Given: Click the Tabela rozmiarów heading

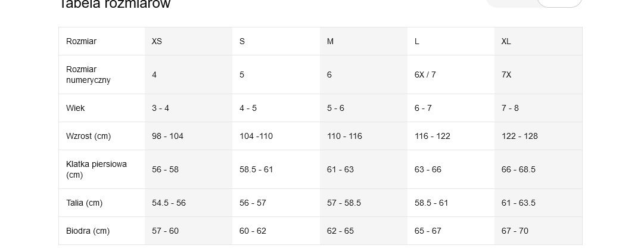Looking at the screenshot, I should point(114,4).
